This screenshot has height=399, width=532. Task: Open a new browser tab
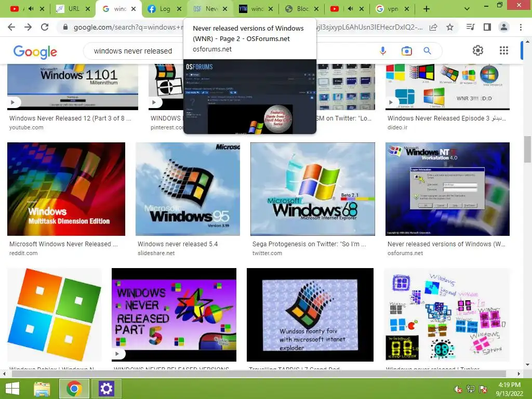coord(427,9)
